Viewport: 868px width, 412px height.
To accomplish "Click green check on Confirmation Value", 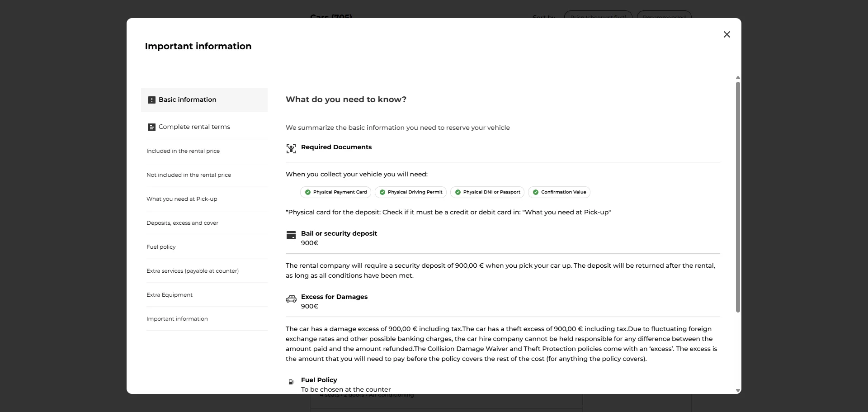I will [536, 192].
